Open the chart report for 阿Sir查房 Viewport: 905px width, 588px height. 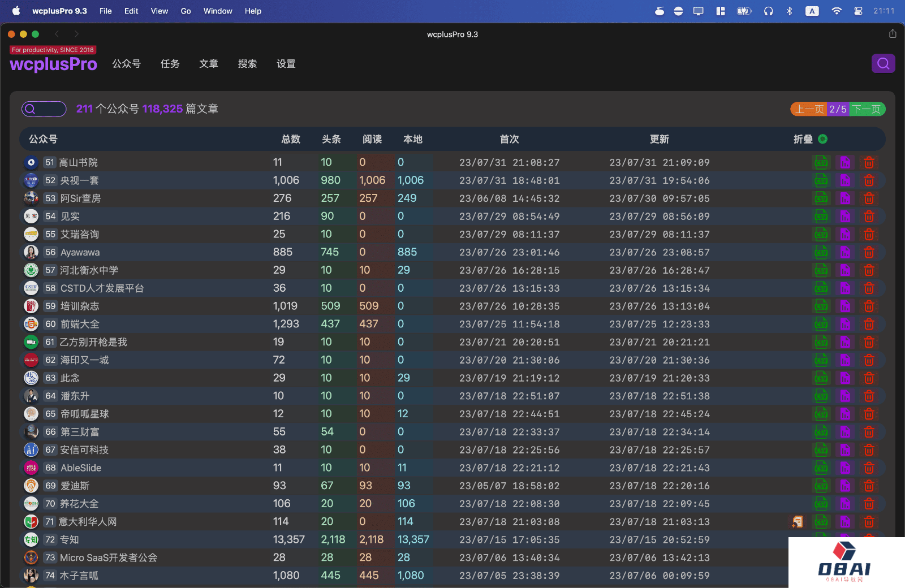point(845,198)
